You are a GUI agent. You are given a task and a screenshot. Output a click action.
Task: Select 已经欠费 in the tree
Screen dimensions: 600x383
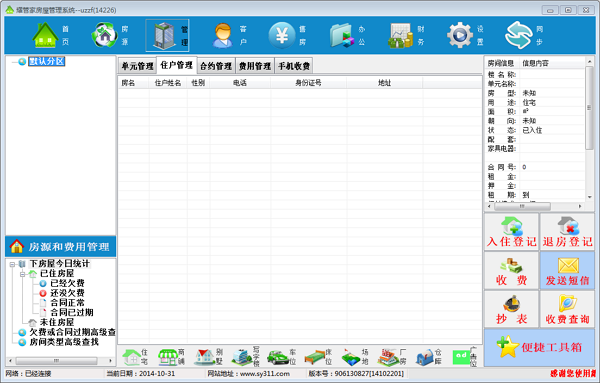click(67, 283)
